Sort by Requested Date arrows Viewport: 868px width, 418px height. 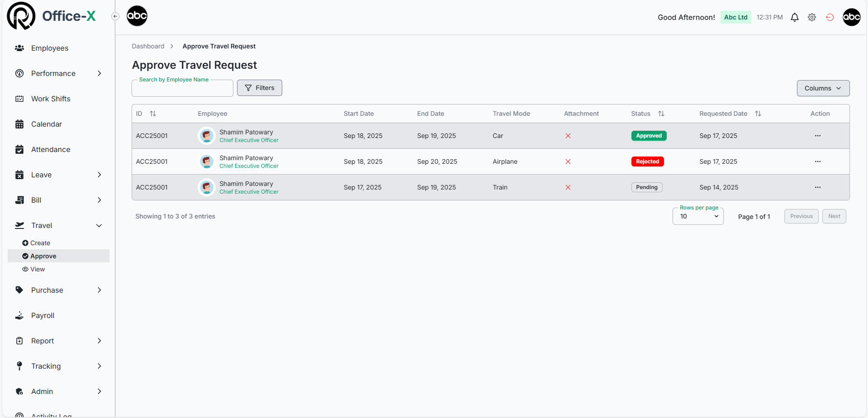pyautogui.click(x=758, y=114)
